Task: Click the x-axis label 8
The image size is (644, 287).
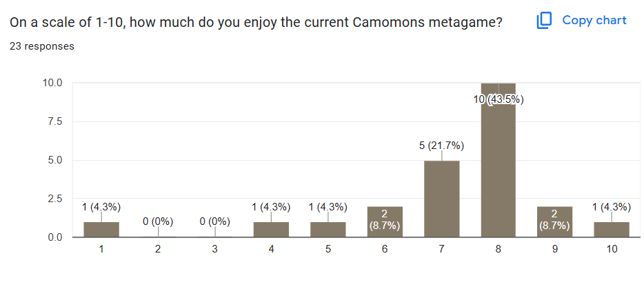Action: pos(498,250)
